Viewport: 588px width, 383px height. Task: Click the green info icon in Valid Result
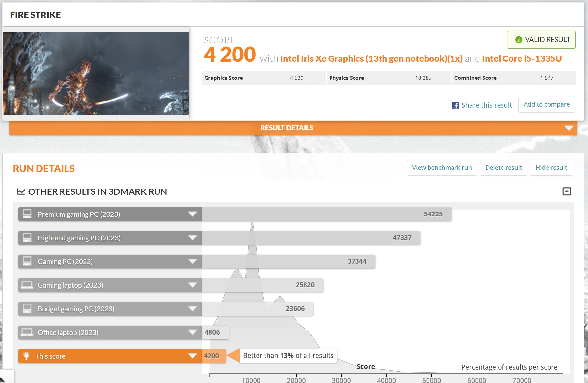(519, 40)
